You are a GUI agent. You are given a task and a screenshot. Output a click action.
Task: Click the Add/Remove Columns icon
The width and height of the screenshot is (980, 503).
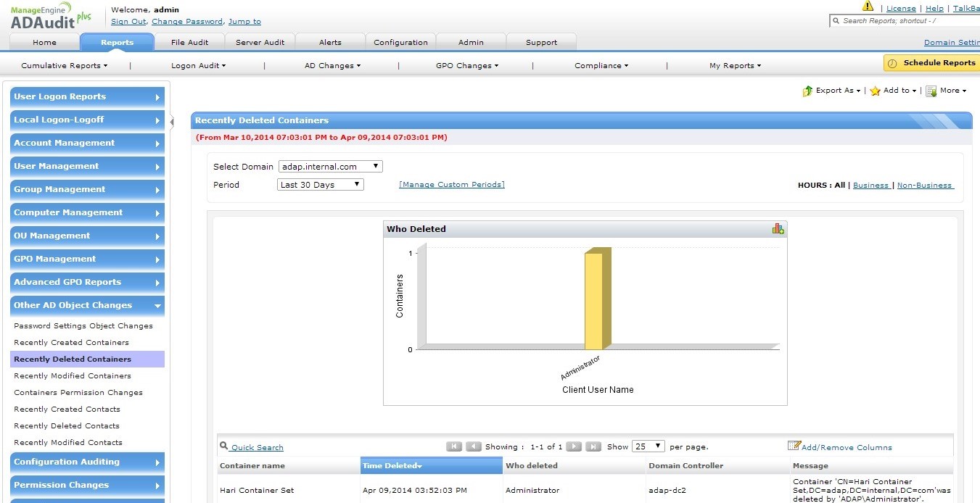pyautogui.click(x=794, y=446)
